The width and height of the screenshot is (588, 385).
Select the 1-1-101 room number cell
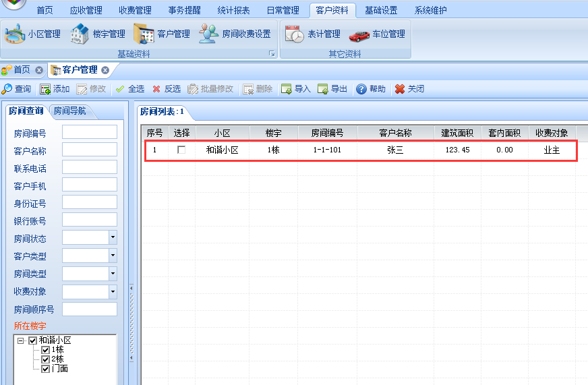tap(327, 150)
